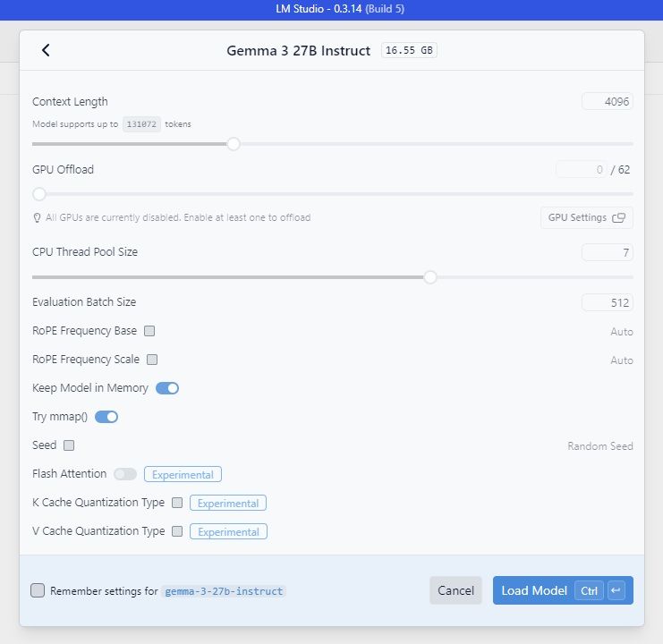Toggle the Try mmap() switch
Image resolution: width=663 pixels, height=644 pixels.
[106, 417]
